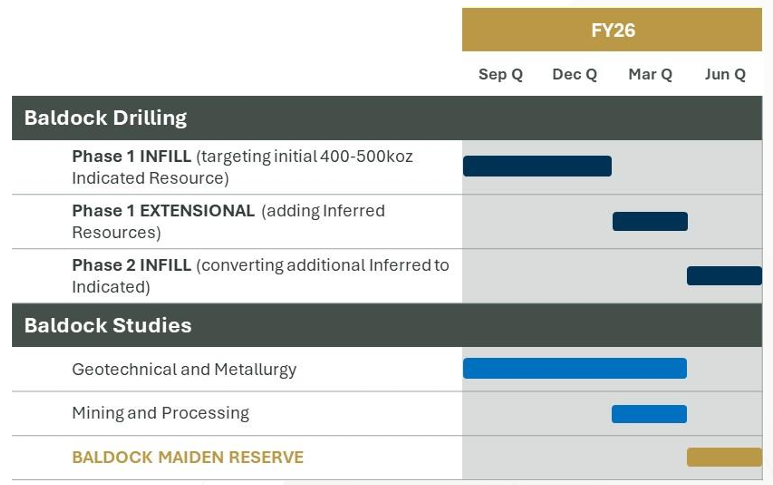Click the gold Baldock Maiden Reserve bar

click(724, 457)
